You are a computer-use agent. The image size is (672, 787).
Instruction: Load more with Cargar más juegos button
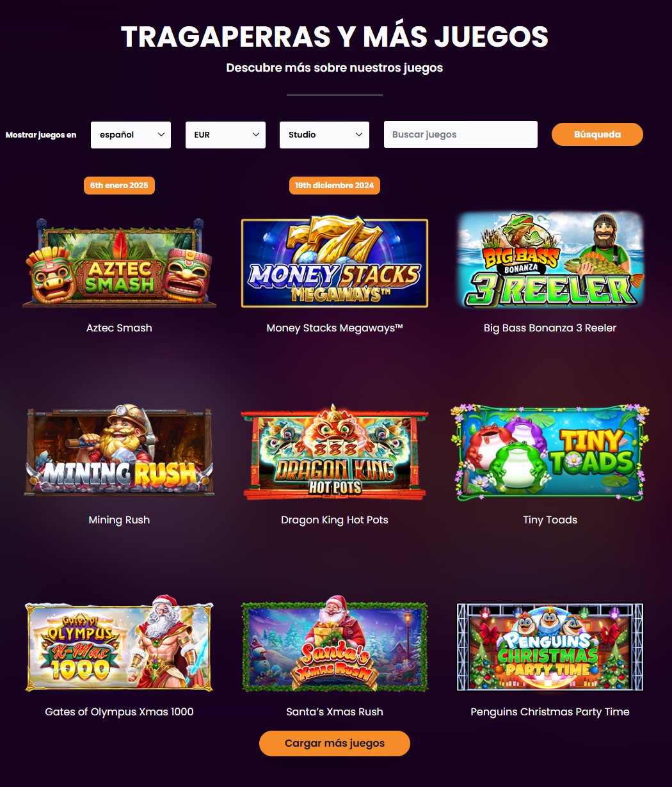pyautogui.click(x=335, y=743)
